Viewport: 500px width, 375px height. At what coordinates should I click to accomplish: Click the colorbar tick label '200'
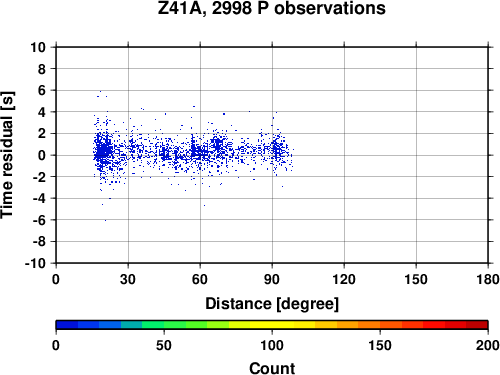[488, 345]
